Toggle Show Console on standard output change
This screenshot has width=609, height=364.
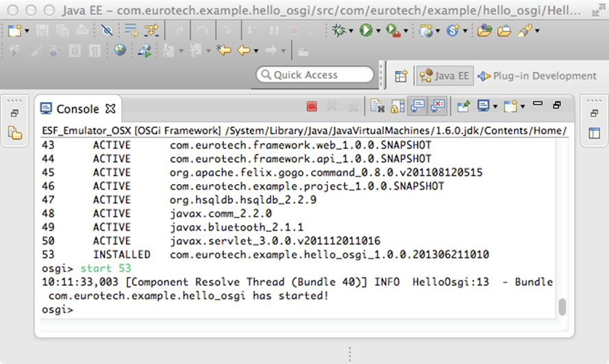click(418, 105)
